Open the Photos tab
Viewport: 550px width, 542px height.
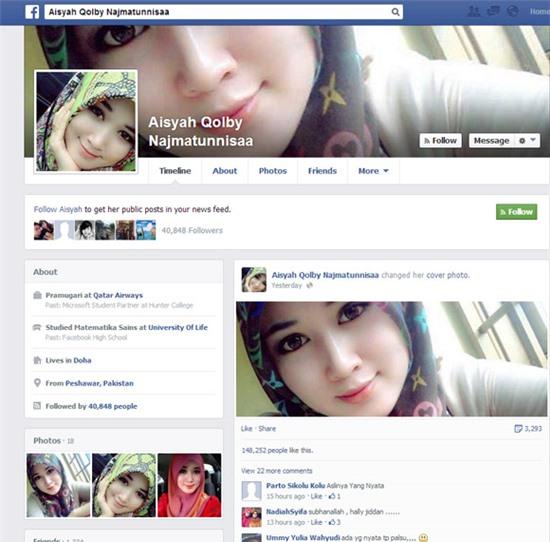(273, 171)
